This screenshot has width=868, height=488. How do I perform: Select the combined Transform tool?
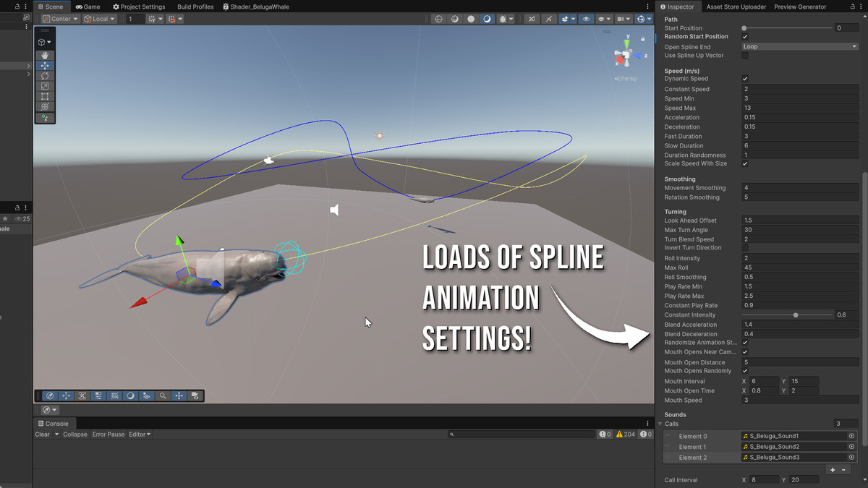coord(45,106)
